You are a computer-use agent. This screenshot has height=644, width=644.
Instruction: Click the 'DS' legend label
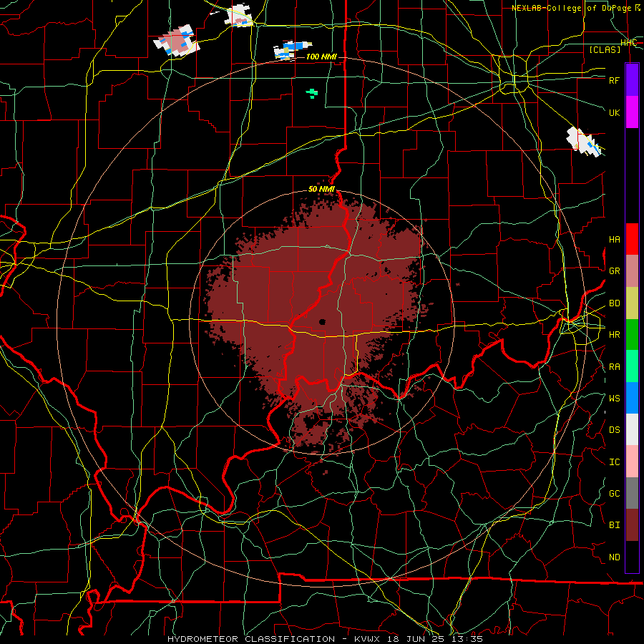point(614,430)
